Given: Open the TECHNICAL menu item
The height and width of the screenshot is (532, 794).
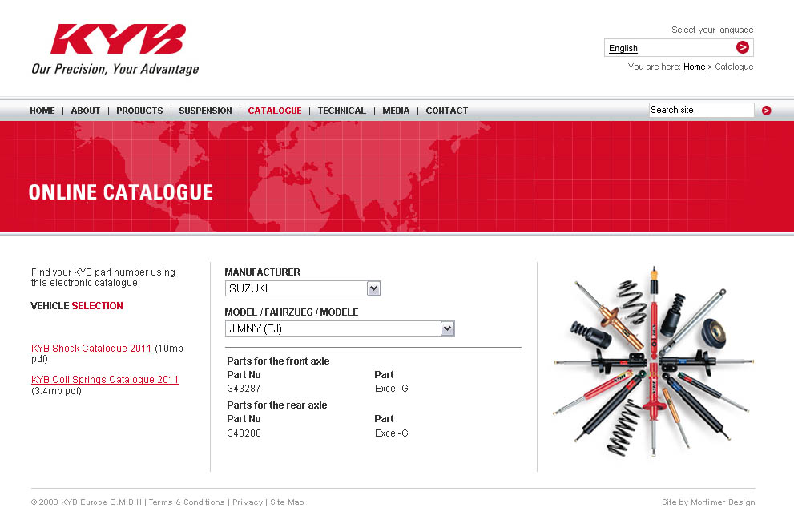Looking at the screenshot, I should tap(342, 111).
